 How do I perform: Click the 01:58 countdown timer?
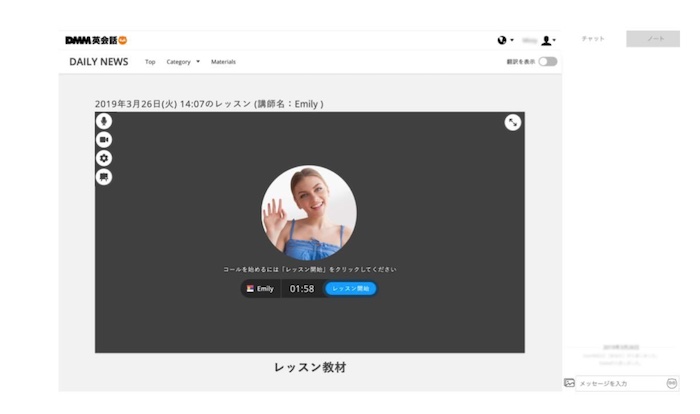pyautogui.click(x=302, y=289)
